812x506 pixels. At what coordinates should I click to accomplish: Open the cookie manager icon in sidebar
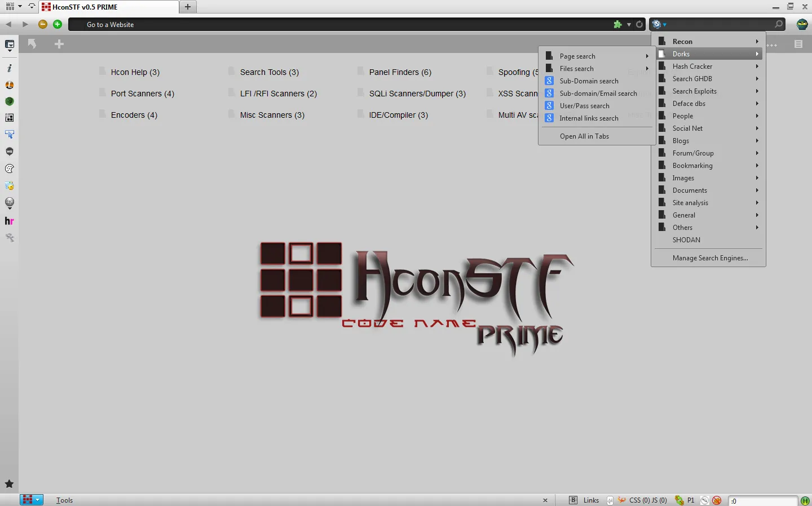[10, 168]
